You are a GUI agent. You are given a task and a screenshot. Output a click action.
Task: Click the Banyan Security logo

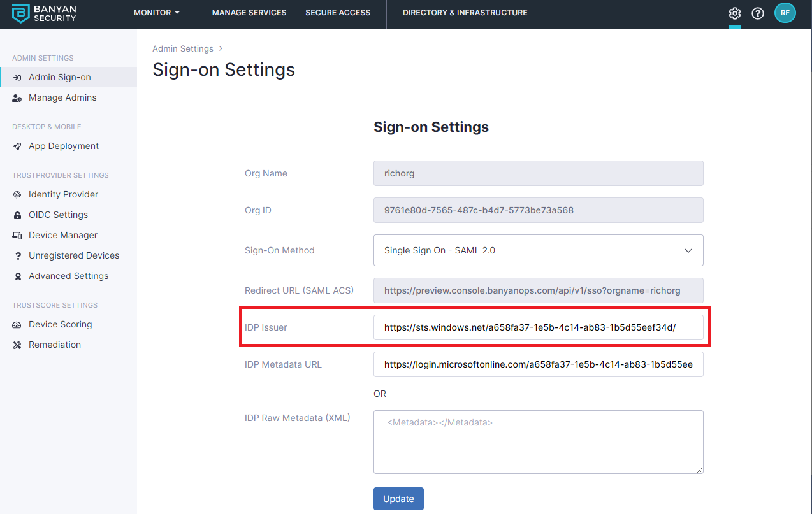[x=44, y=13]
